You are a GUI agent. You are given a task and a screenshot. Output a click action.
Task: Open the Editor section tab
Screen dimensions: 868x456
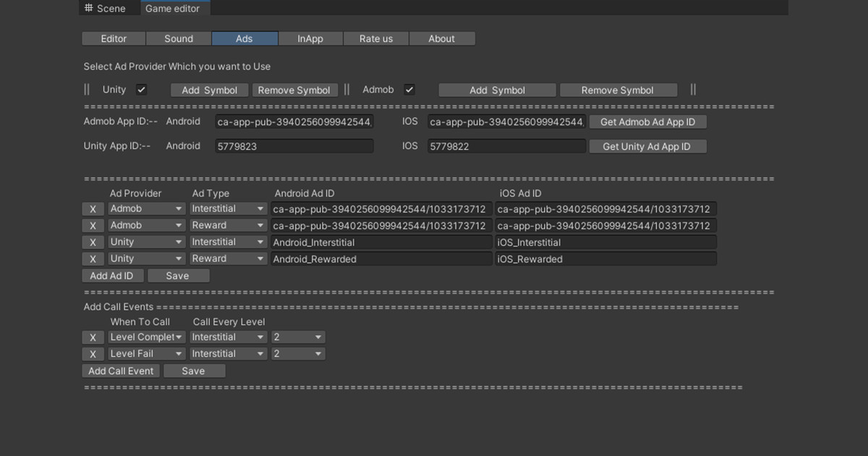point(114,39)
